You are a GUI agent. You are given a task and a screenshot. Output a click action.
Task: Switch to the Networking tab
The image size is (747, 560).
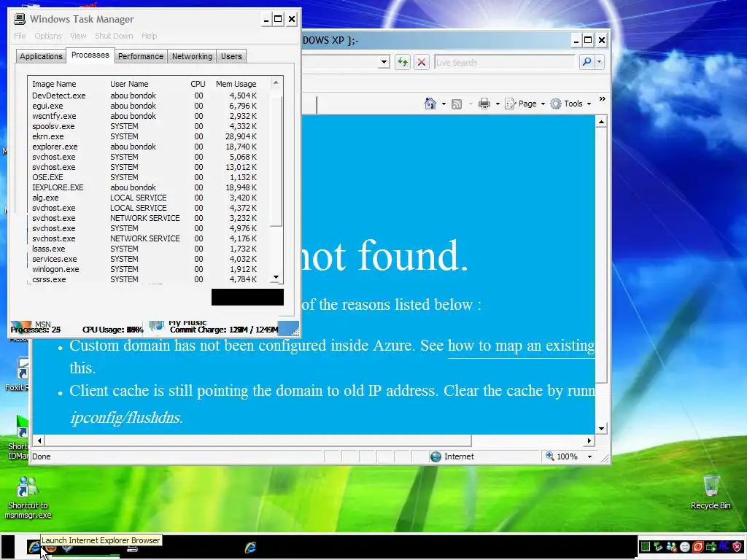[192, 56]
